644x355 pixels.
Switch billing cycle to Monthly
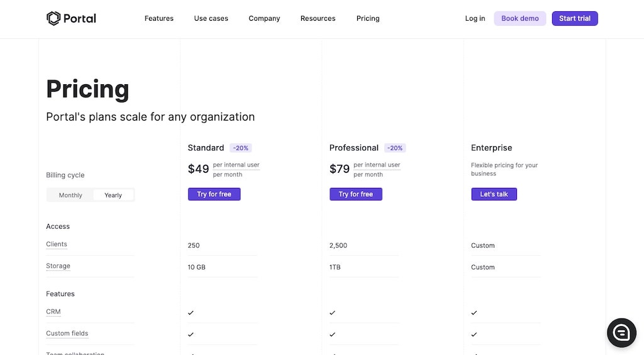point(70,195)
